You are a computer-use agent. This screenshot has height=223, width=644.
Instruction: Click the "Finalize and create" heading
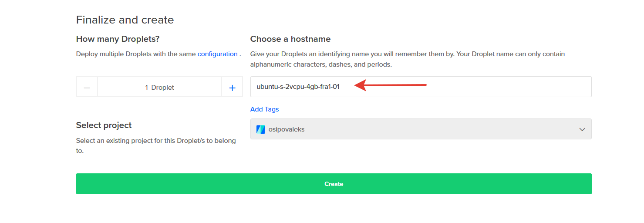(125, 20)
